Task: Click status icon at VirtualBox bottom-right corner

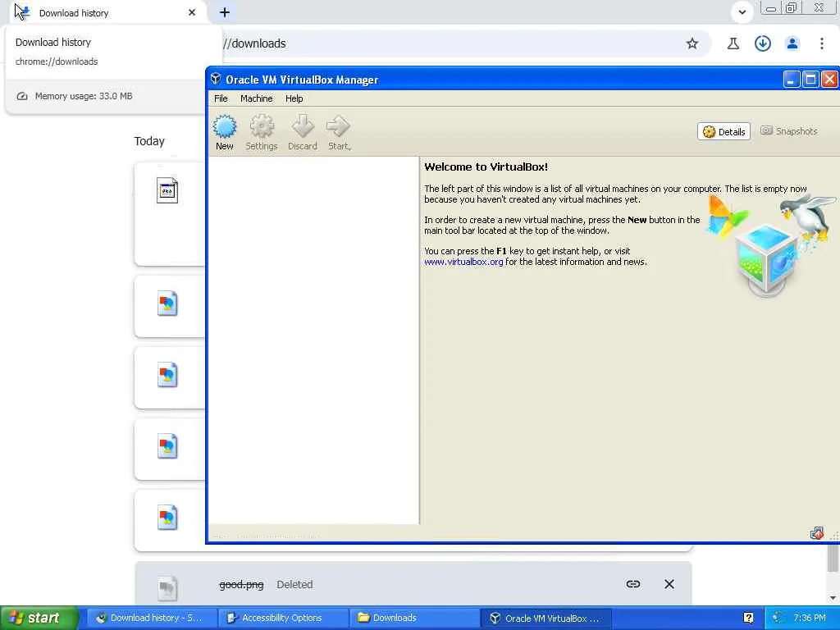Action: click(x=816, y=533)
